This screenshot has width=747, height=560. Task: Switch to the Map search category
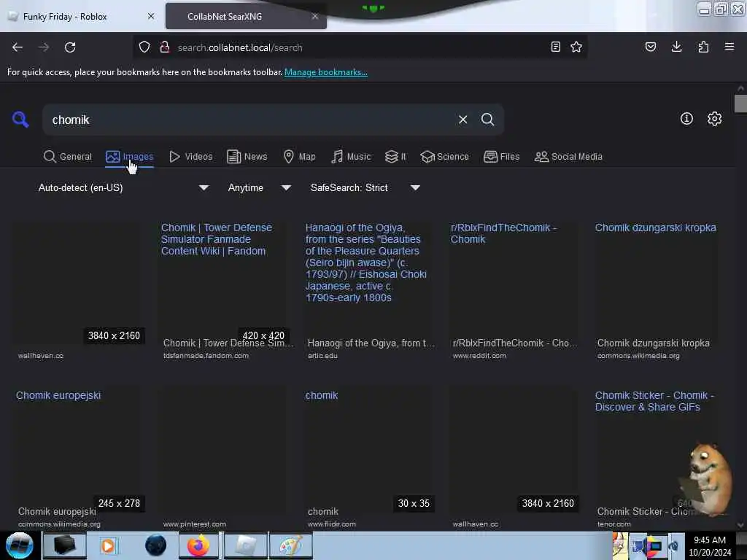click(x=299, y=157)
